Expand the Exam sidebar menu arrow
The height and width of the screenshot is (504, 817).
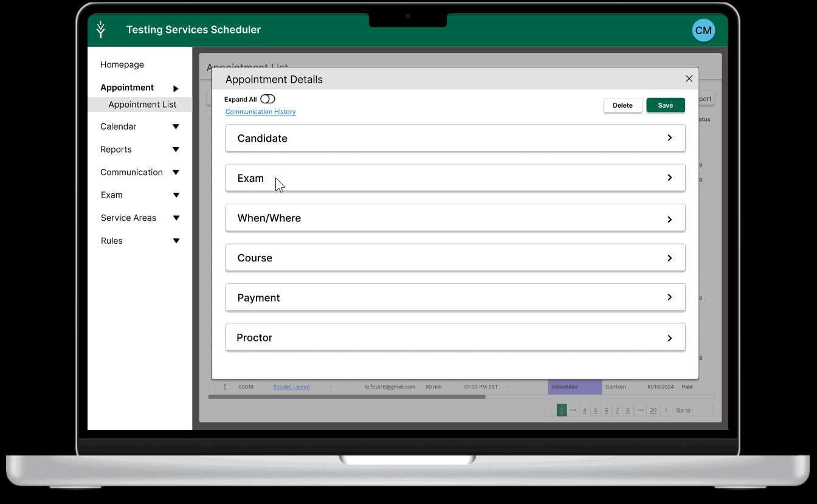[176, 195]
